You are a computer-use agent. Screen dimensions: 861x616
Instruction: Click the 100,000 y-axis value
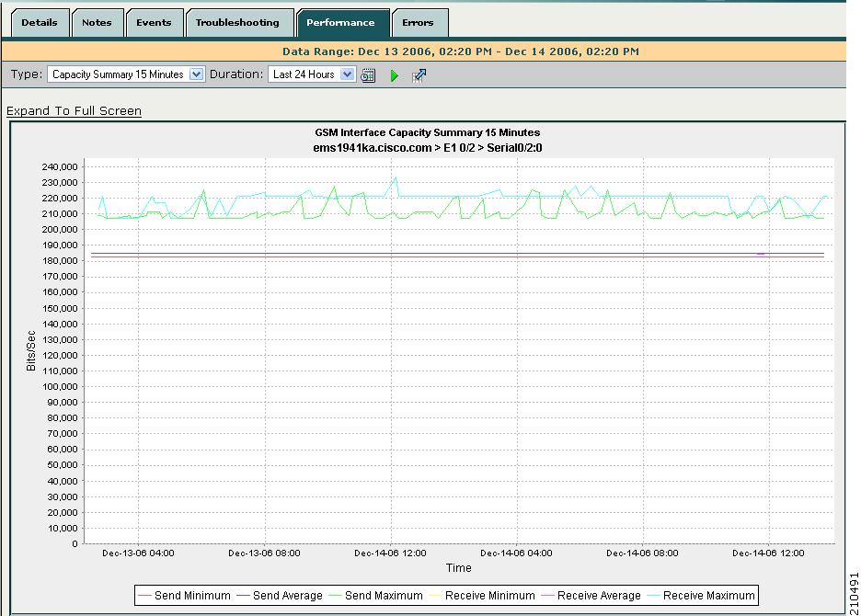(x=60, y=386)
